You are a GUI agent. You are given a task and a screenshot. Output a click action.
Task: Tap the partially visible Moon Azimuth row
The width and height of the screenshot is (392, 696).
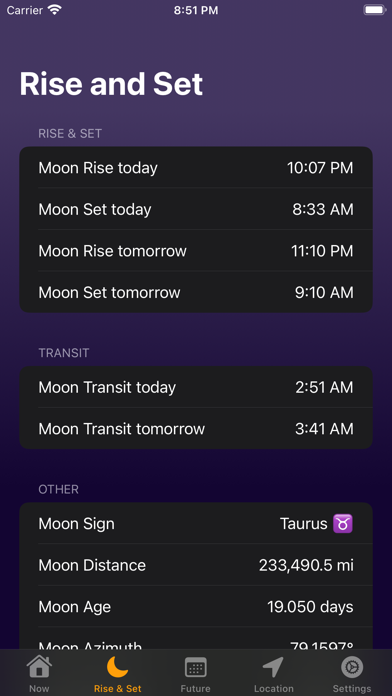196,638
